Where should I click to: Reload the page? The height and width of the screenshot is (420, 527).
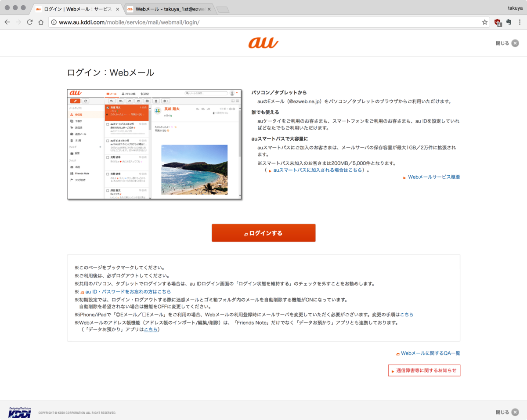coord(30,22)
